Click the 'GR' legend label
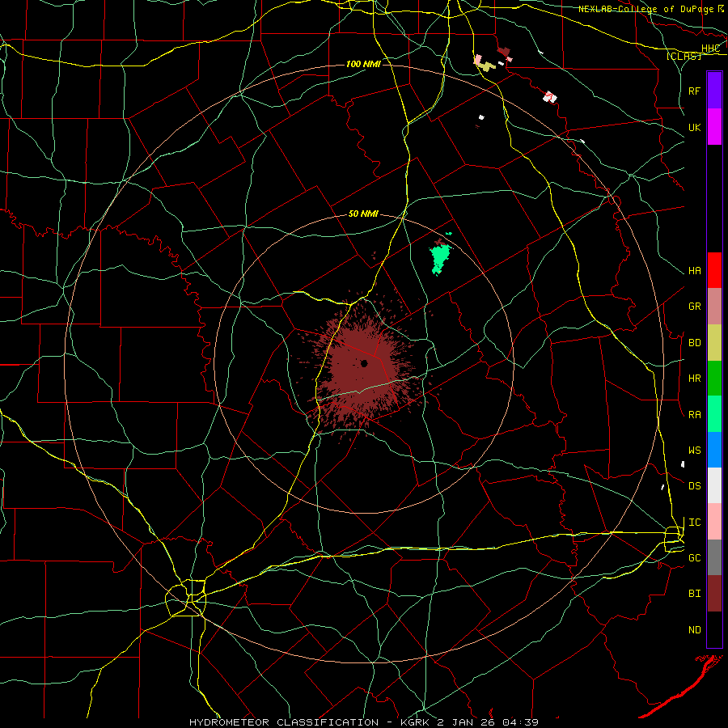The height and width of the screenshot is (728, 728). (x=695, y=307)
